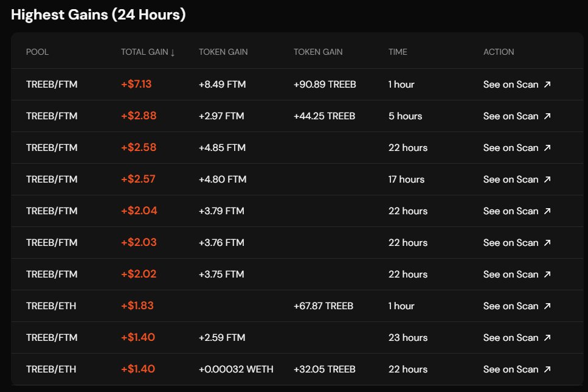Click external arrow icon in +$2.88 row

point(547,116)
